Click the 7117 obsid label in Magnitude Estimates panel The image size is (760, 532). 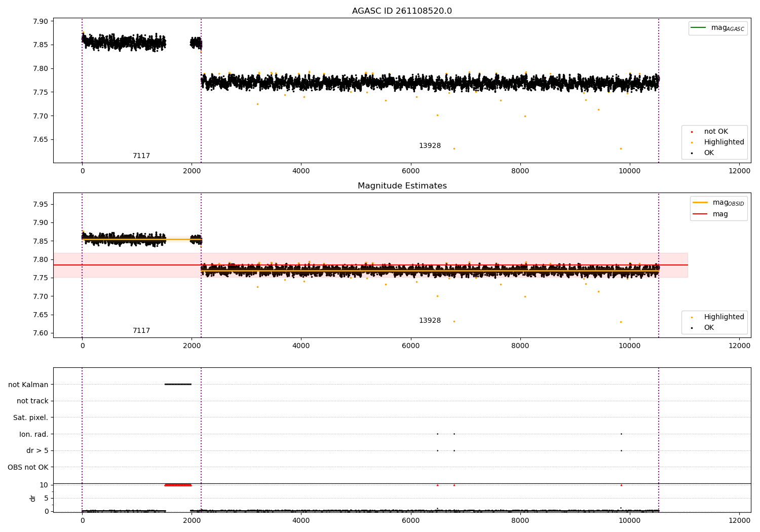point(141,331)
